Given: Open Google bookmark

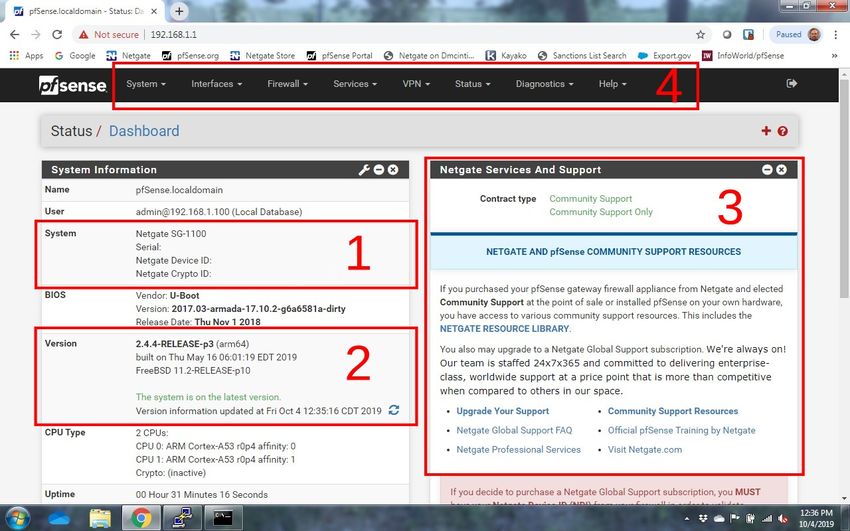Looking at the screenshot, I should point(75,55).
